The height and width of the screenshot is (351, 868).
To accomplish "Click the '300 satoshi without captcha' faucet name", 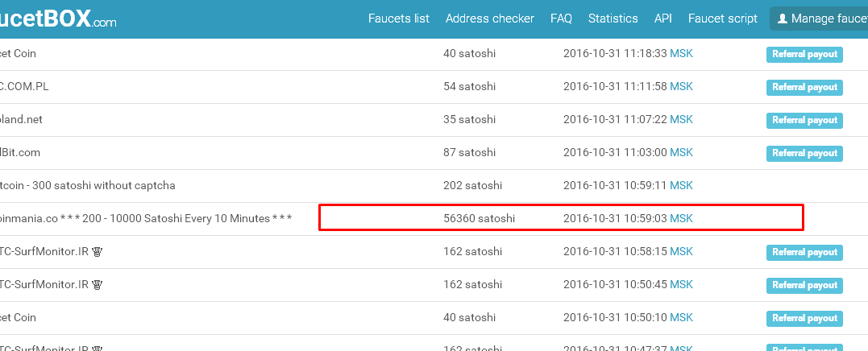I will pyautogui.click(x=87, y=185).
